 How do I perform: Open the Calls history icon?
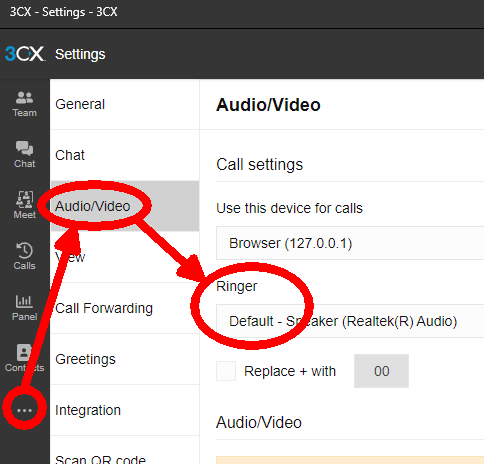click(x=24, y=257)
